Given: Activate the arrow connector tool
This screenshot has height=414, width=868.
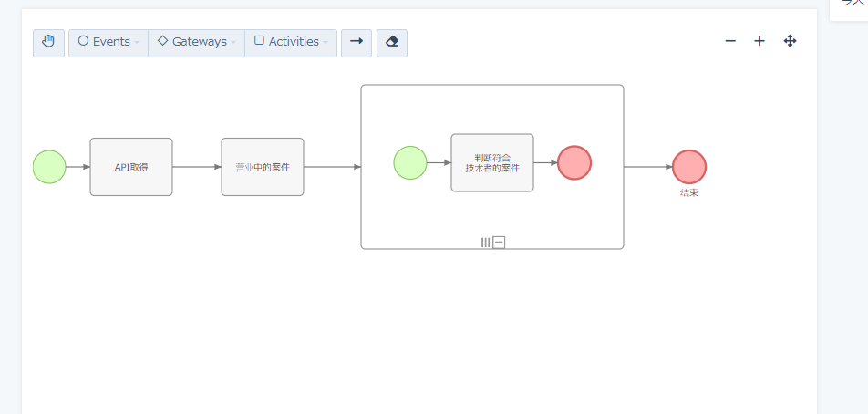Looking at the screenshot, I should click(356, 43).
